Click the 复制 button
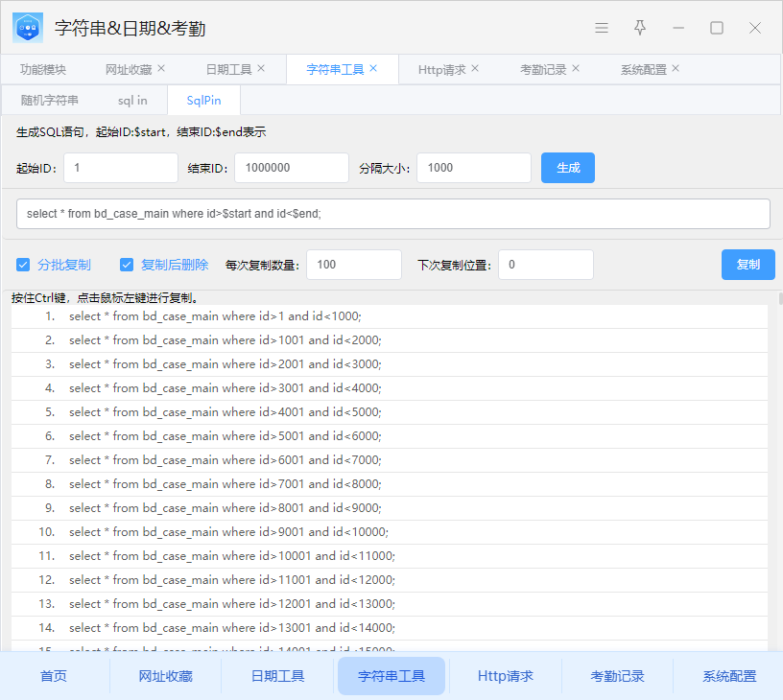Image resolution: width=783 pixels, height=700 pixels. click(x=748, y=265)
